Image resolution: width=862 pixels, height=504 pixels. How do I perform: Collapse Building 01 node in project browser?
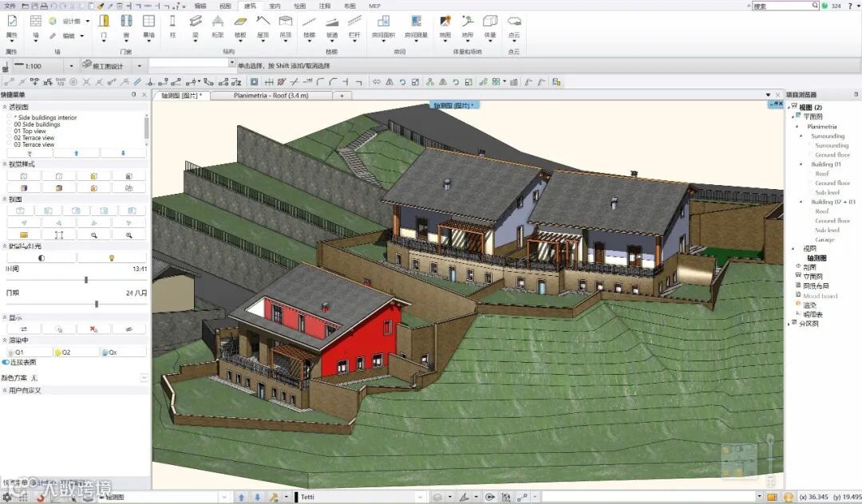point(801,164)
